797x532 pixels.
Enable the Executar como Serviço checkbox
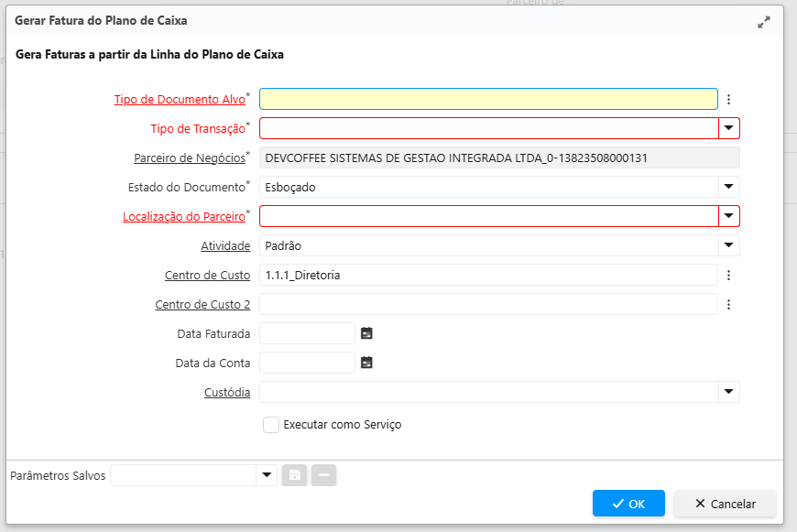[x=271, y=425]
